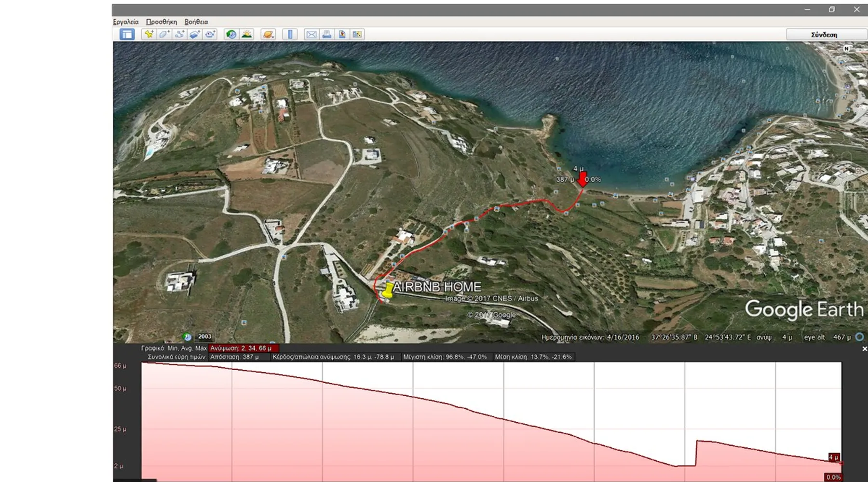This screenshot has height=482, width=868.
Task: Add a polygon with the toolbar
Action: pyautogui.click(x=164, y=34)
